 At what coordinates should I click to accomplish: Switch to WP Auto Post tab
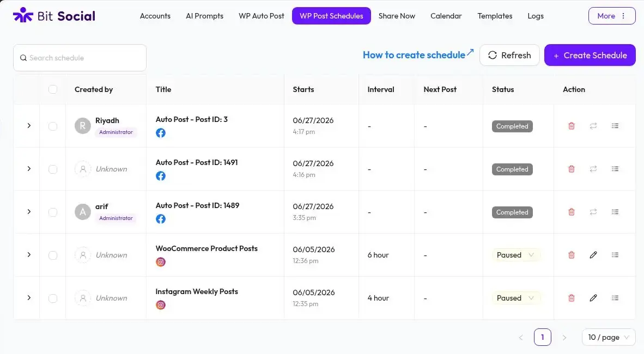click(261, 16)
